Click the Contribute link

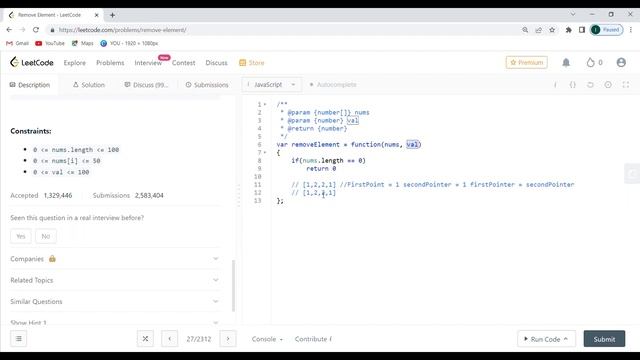click(x=313, y=339)
